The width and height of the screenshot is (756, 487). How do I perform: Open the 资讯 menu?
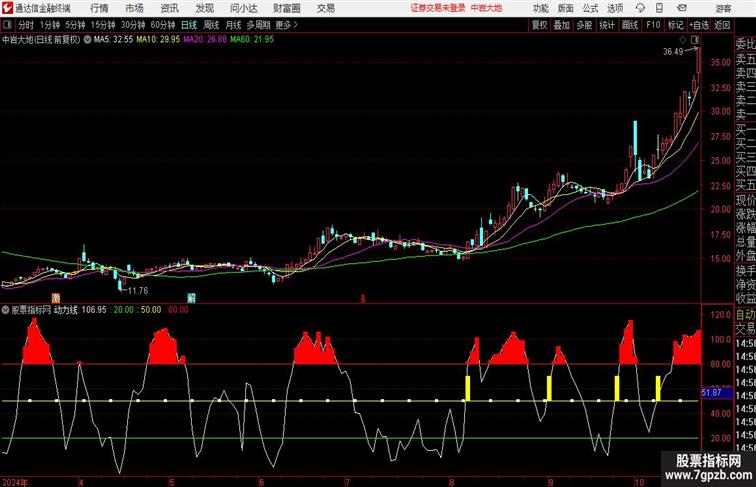pos(169,8)
